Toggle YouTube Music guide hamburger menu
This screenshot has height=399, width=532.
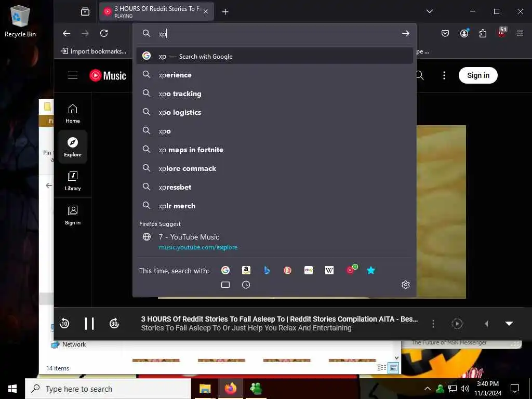pos(73,75)
